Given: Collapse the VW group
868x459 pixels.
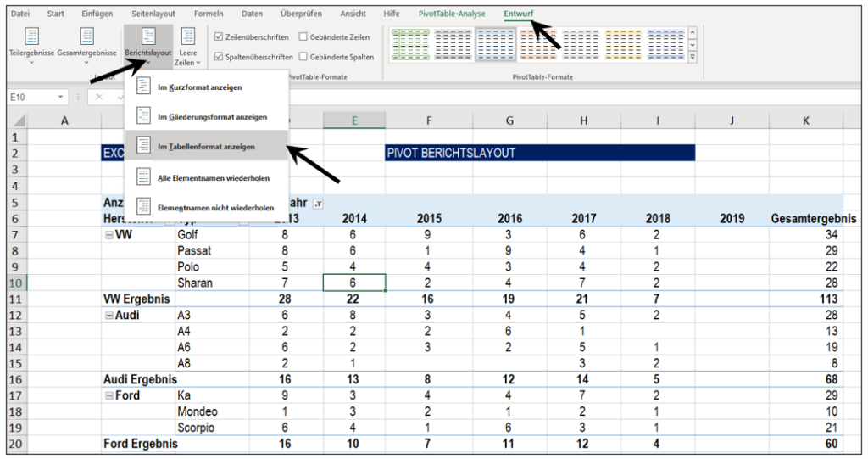Looking at the screenshot, I should 109,235.
